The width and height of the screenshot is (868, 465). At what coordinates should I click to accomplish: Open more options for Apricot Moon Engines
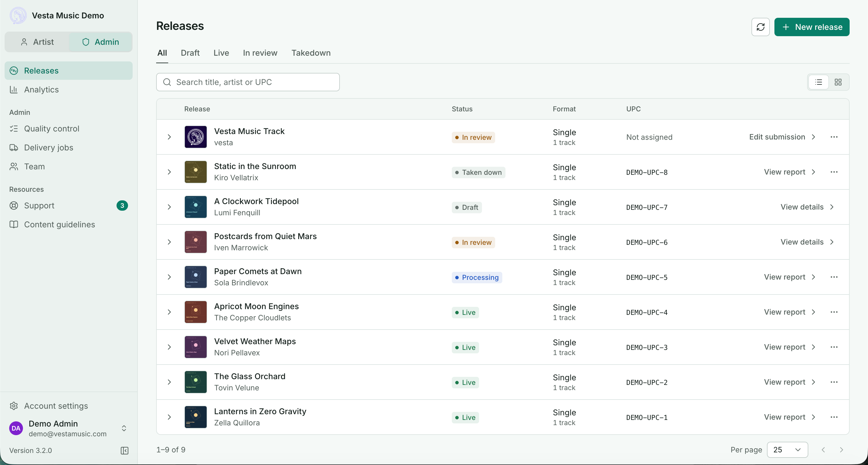click(834, 312)
